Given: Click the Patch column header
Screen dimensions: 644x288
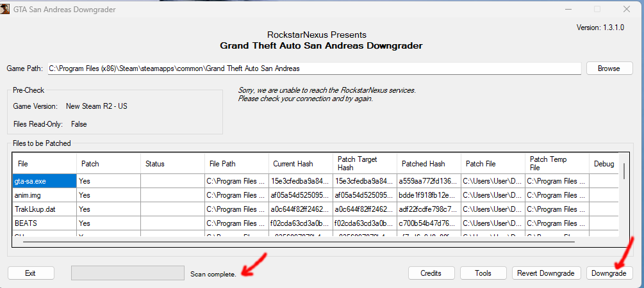Looking at the screenshot, I should coord(108,164).
